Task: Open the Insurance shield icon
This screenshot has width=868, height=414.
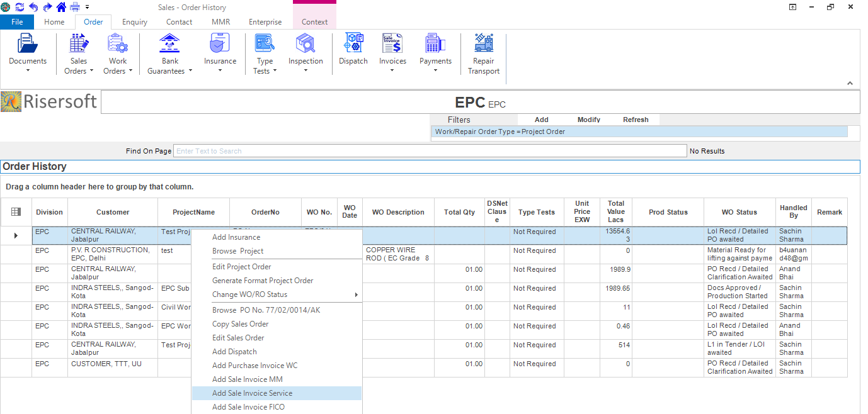Action: click(220, 44)
